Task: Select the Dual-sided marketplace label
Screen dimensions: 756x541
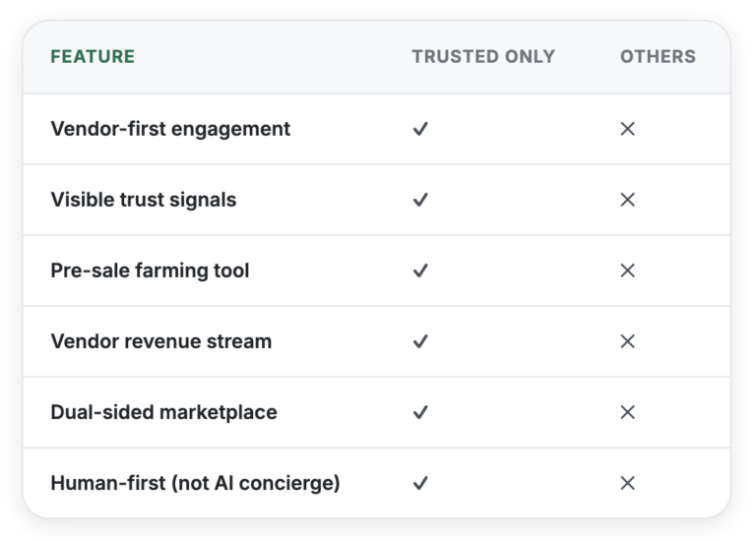Action: tap(163, 412)
